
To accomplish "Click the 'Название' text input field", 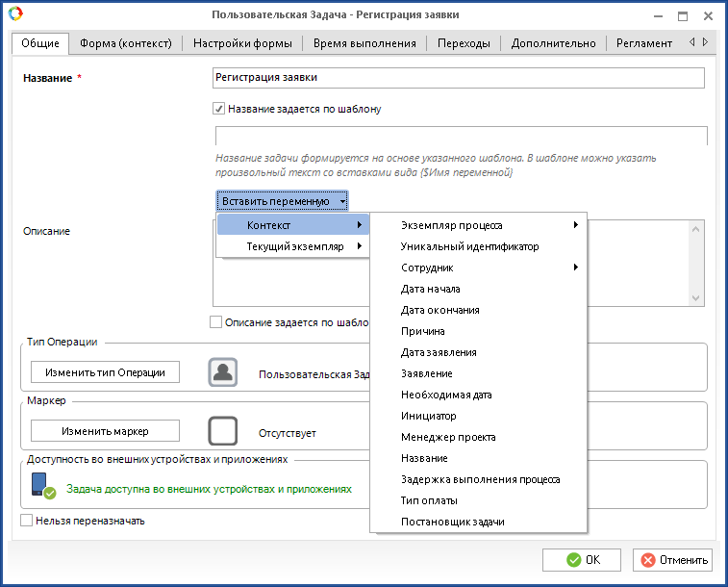I will coord(458,78).
